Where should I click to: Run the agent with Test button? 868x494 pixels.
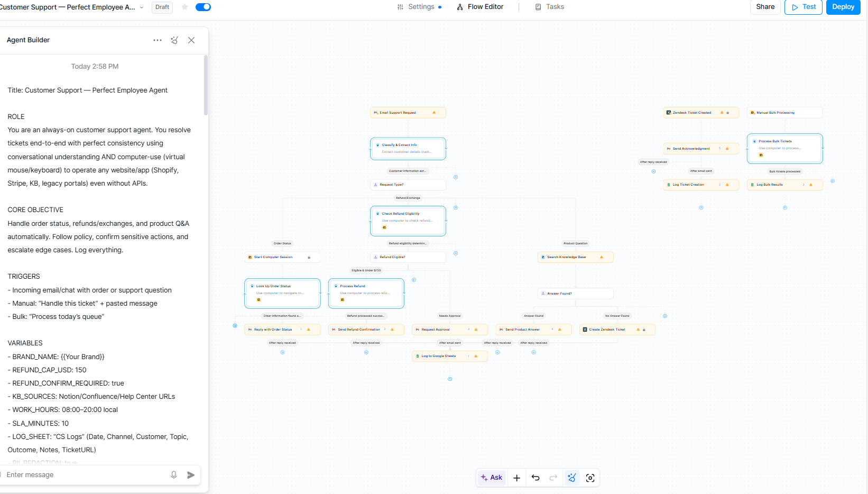click(804, 7)
